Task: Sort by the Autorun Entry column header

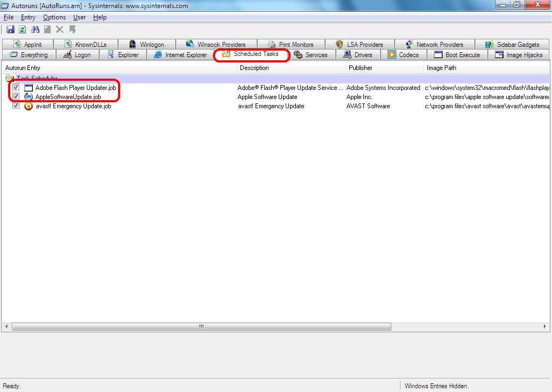Action: [x=119, y=68]
